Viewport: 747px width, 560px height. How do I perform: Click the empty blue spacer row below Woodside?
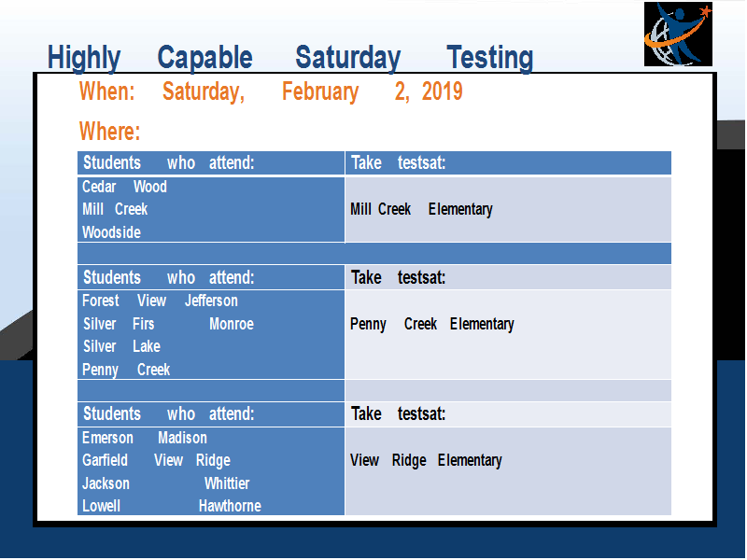pos(374,254)
